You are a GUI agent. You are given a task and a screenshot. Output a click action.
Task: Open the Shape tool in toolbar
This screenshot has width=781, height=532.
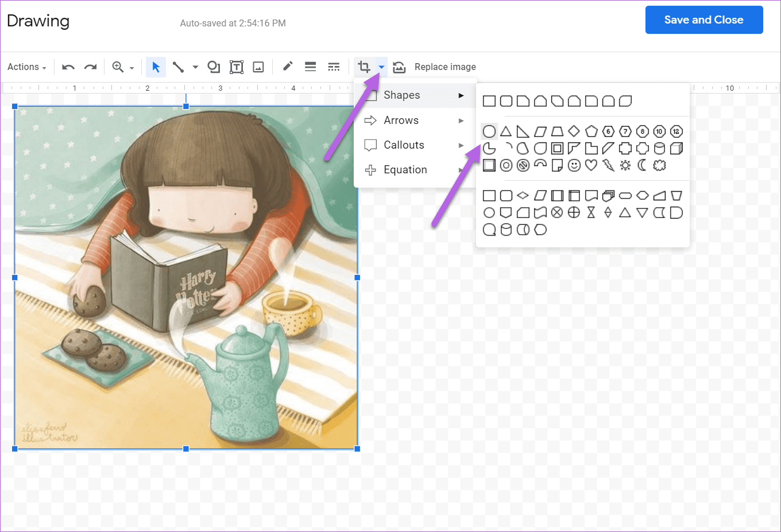click(x=214, y=67)
